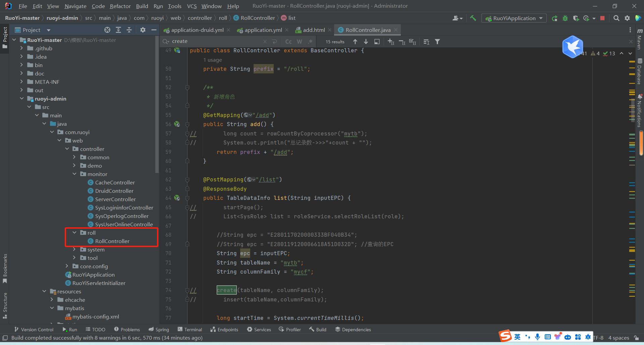Expand the tool folder
The image size is (644, 345).
[74, 258]
